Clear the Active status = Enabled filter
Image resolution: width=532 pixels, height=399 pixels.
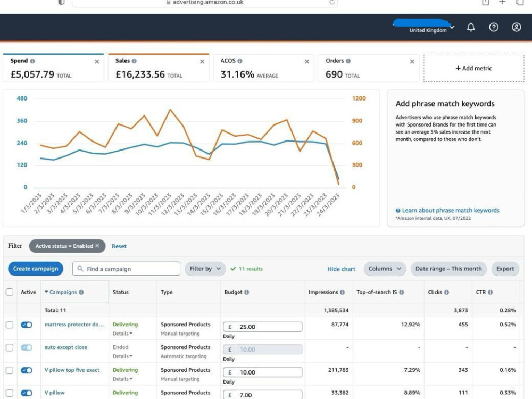pyautogui.click(x=97, y=246)
